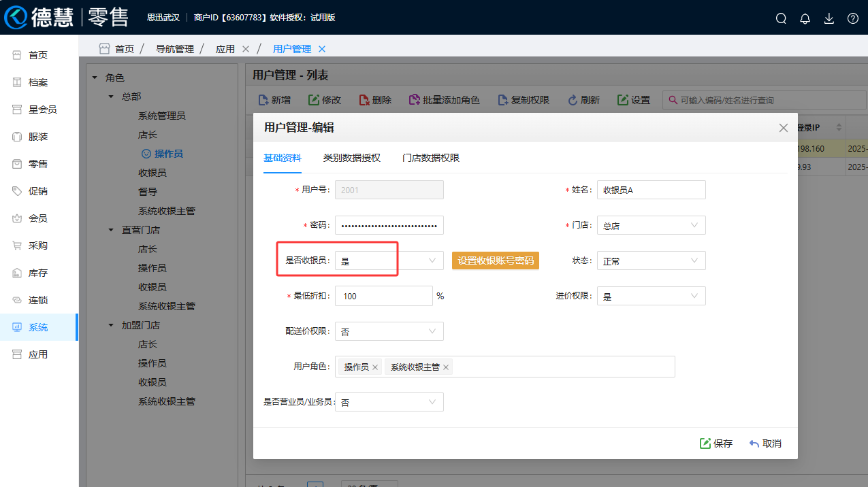
Task: Switch to 类别数据授权 tab
Action: [x=351, y=158]
